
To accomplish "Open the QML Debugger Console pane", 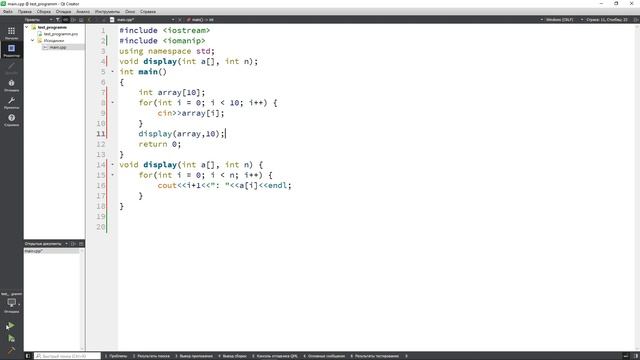I will point(275,356).
